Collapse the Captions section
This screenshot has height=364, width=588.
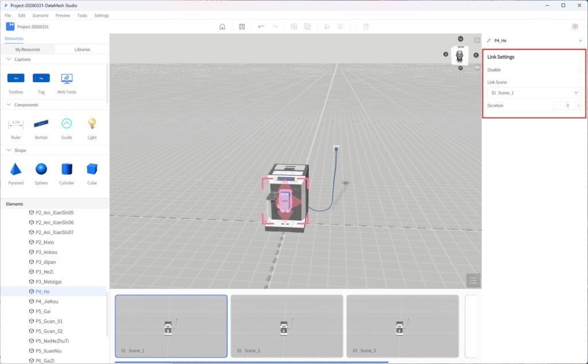[8, 59]
